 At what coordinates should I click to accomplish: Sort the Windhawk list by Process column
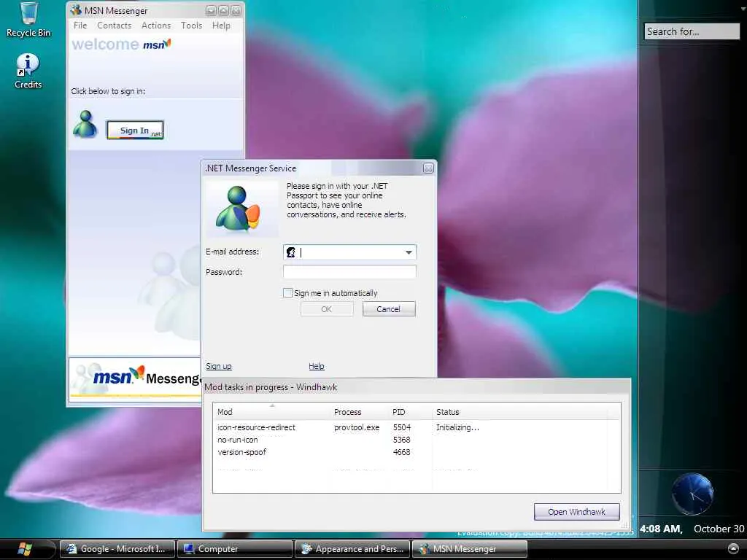point(360,412)
